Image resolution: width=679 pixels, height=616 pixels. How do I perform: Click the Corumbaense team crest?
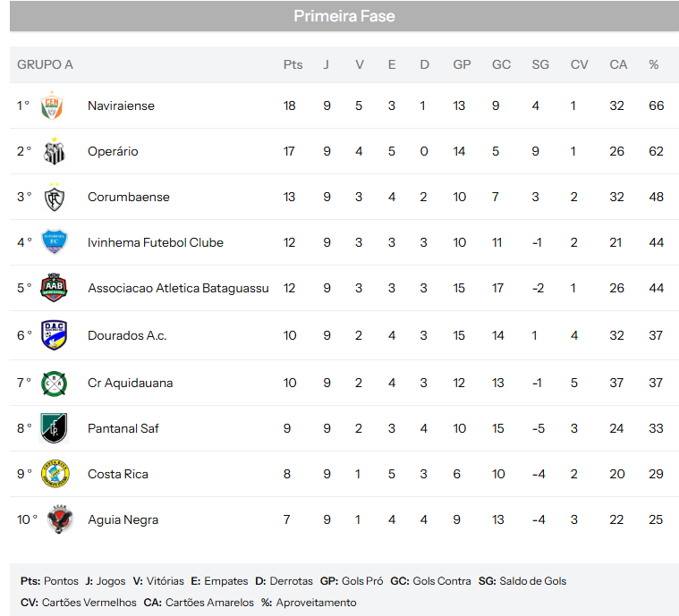(54, 197)
